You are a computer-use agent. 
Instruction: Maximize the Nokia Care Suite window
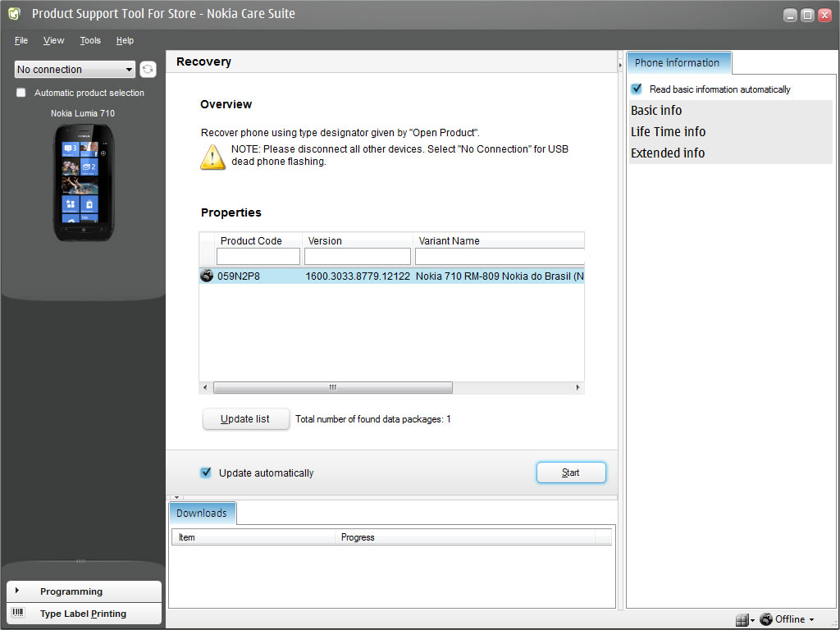tap(807, 15)
